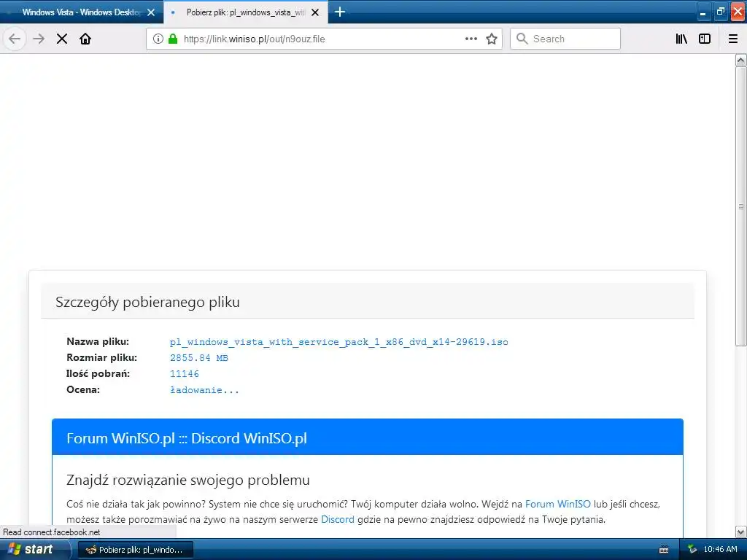Click the vertical scrollbar thumb
Viewport: 747px width, 560px height.
tap(741, 206)
